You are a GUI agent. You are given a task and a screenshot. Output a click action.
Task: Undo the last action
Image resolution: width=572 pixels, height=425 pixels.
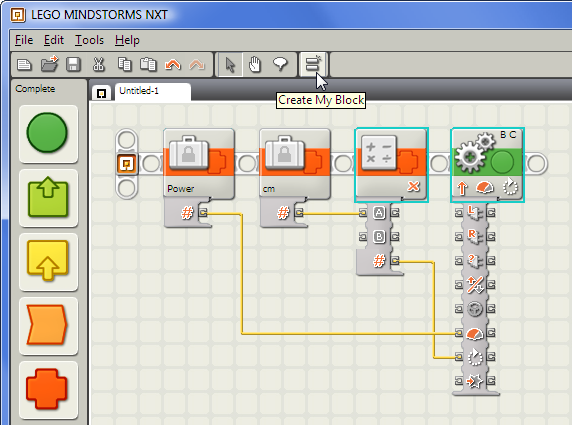173,65
